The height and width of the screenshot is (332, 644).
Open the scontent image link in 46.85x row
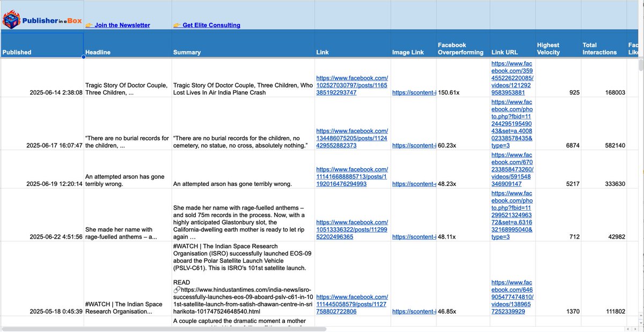[x=414, y=312]
